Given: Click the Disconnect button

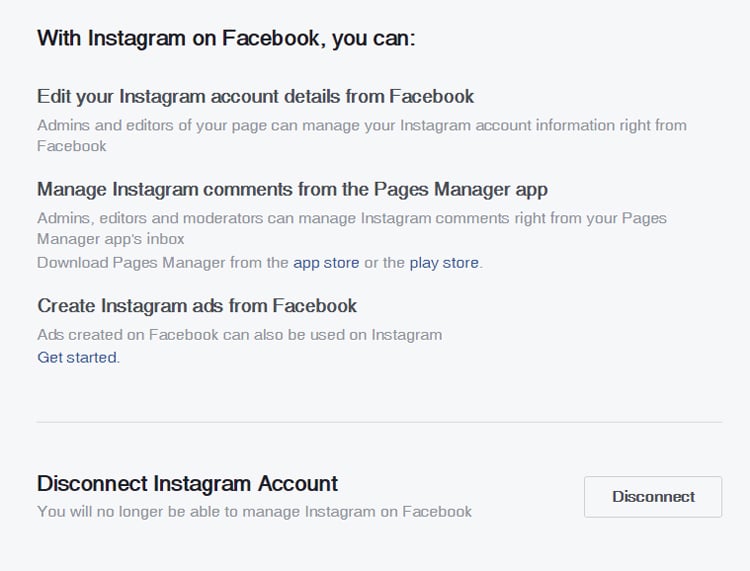Looking at the screenshot, I should pos(653,497).
